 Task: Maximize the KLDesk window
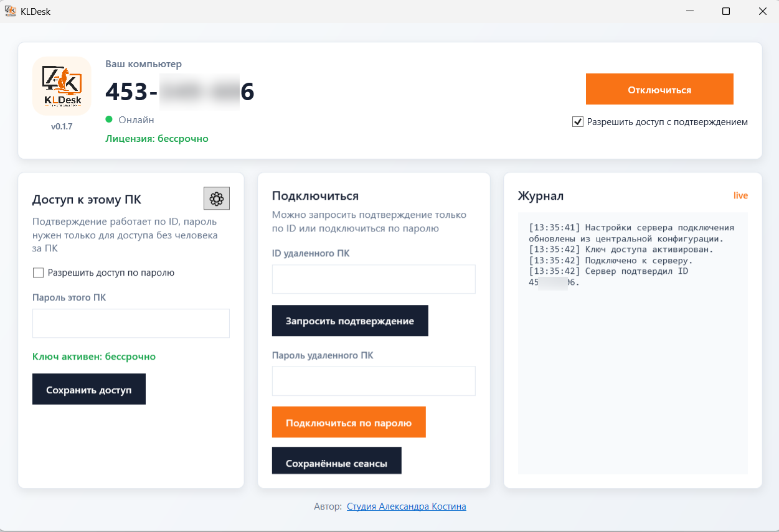click(x=726, y=11)
